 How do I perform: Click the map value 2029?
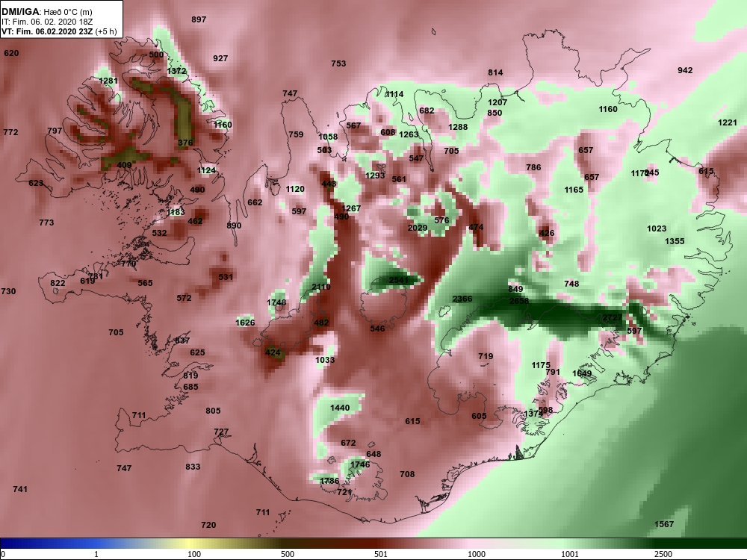coord(418,228)
